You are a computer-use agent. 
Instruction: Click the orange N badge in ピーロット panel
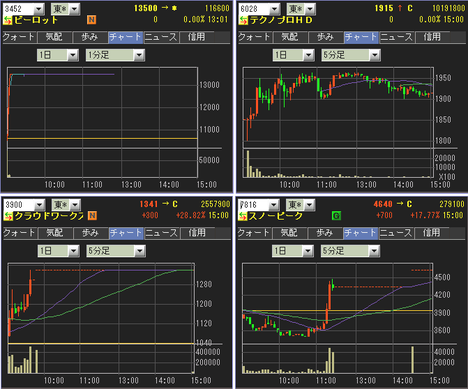[x=91, y=20]
